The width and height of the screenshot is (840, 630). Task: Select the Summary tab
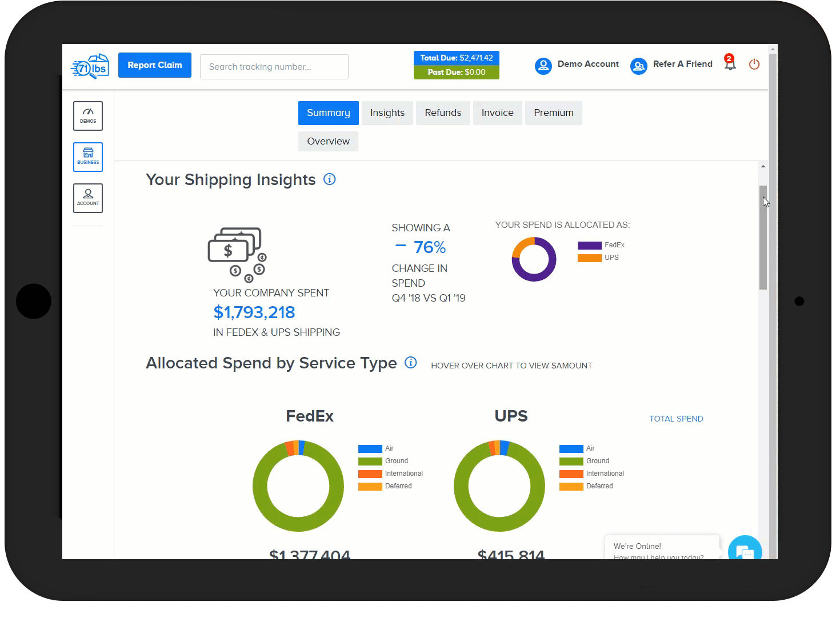tap(329, 113)
